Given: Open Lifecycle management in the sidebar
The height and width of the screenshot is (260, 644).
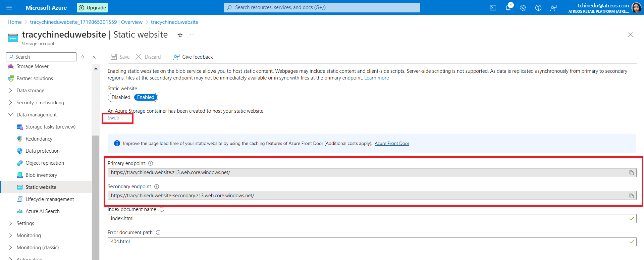Looking at the screenshot, I should click(x=50, y=199).
